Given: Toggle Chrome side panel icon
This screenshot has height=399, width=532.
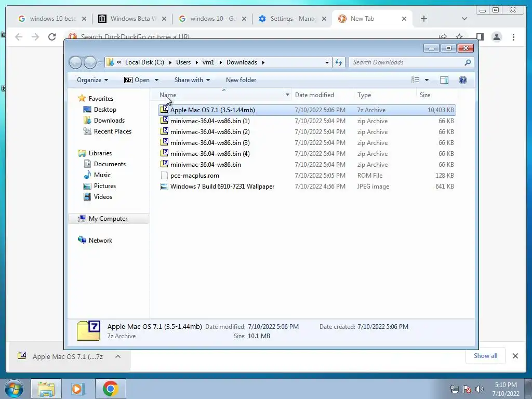Looking at the screenshot, I should pos(480,37).
